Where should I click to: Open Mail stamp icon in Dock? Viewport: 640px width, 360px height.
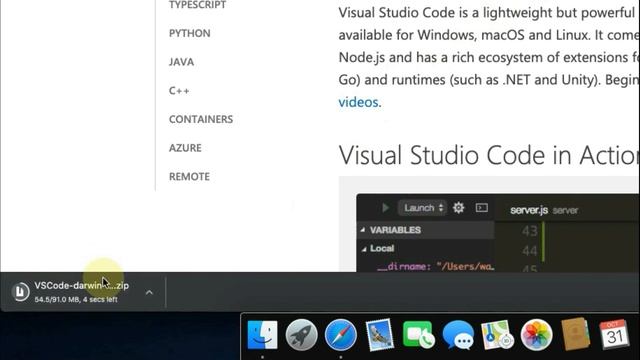click(380, 335)
